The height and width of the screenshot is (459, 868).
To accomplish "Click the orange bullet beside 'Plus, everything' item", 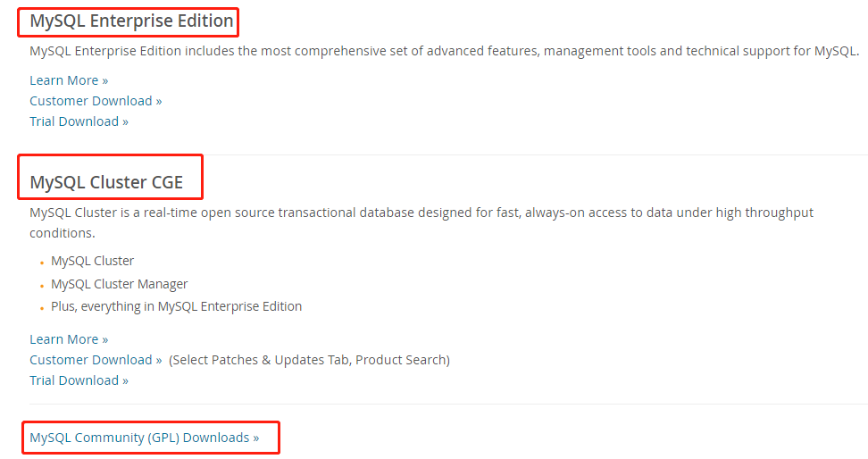I will [x=42, y=308].
